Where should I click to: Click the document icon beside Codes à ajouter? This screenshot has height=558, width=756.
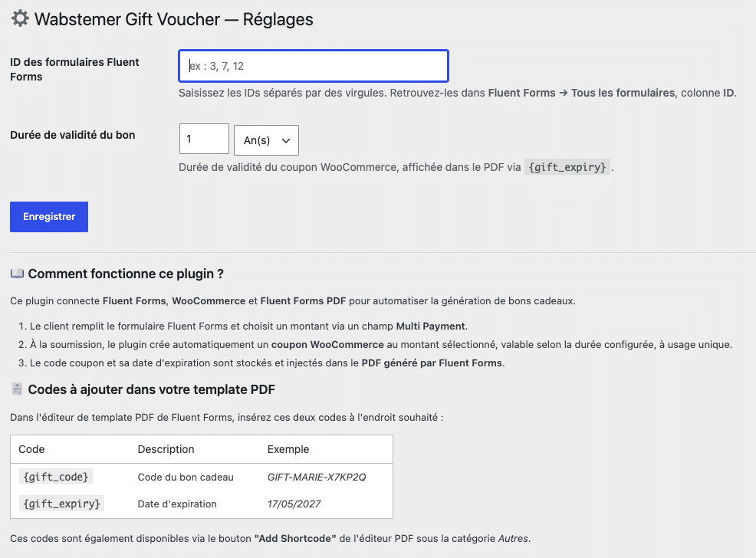[x=17, y=389]
